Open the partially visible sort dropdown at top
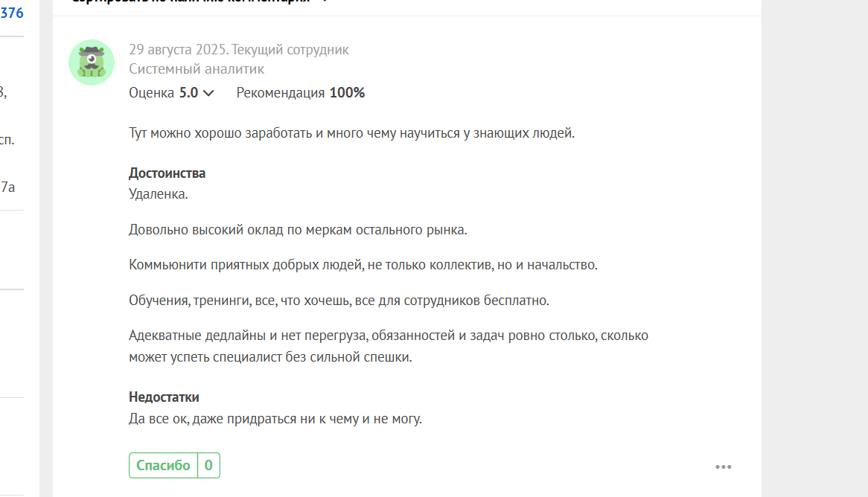Viewport: 868px width, 497px height. pos(200,1)
